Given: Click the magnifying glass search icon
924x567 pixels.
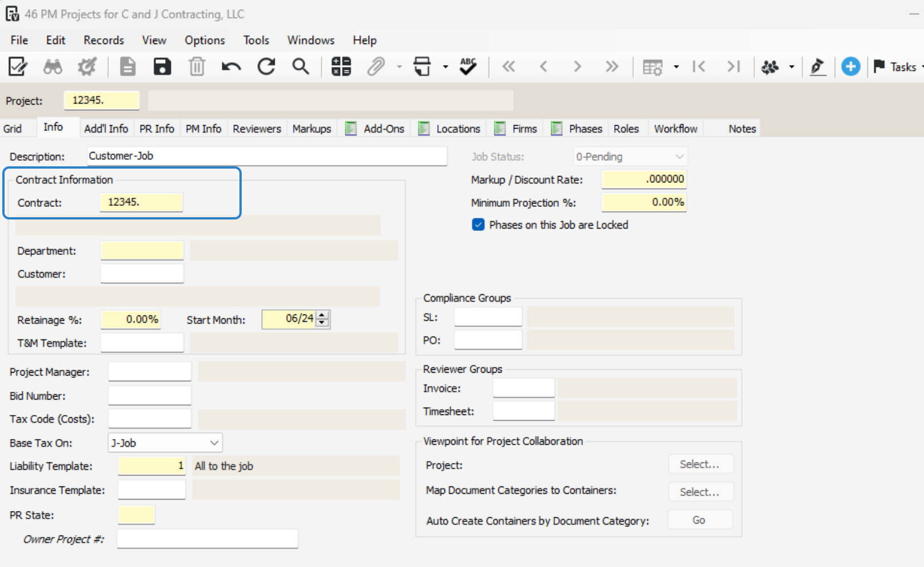Looking at the screenshot, I should pos(301,67).
